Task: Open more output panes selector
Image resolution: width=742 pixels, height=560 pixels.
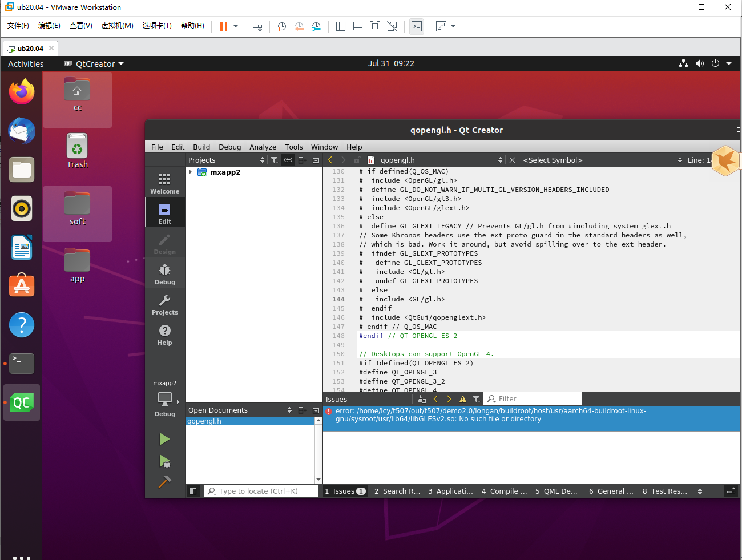Action: [700, 491]
